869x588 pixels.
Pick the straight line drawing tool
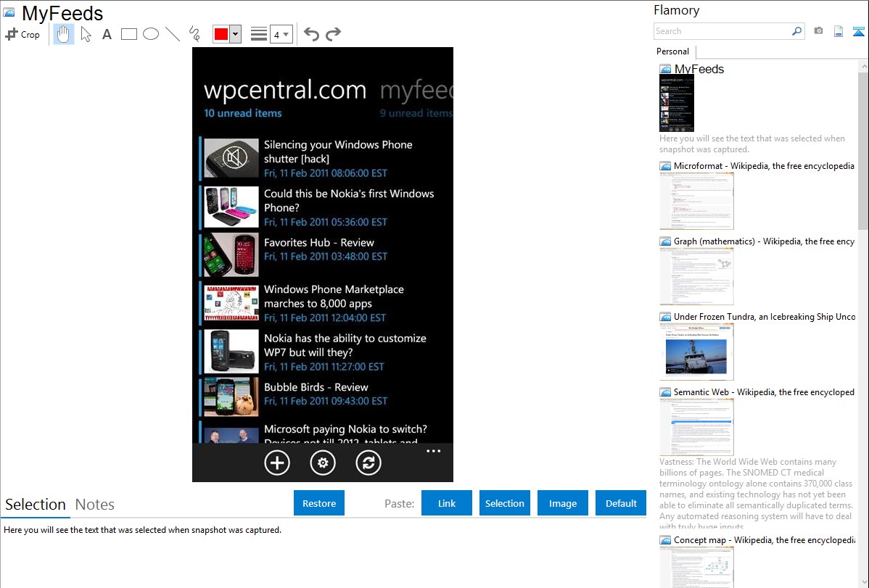tap(173, 34)
